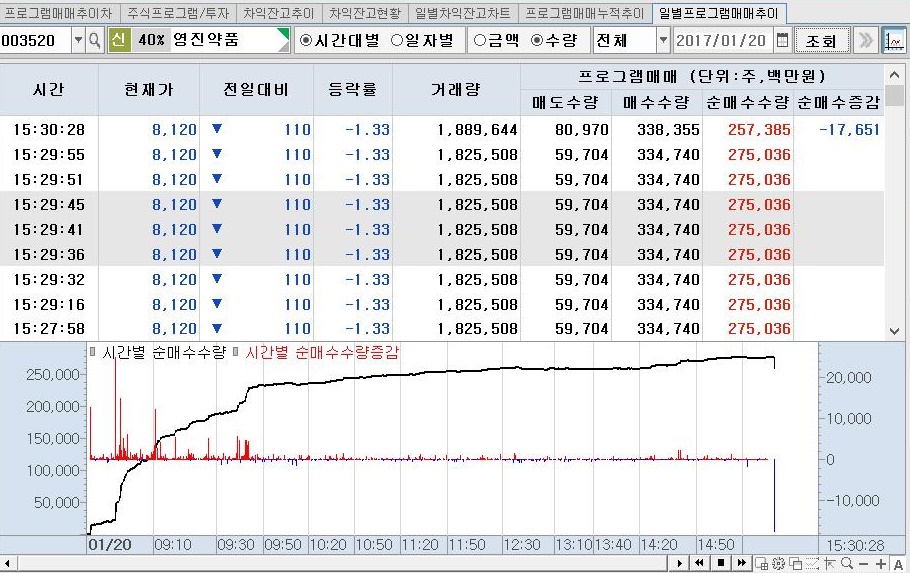Click the dashed line-range chart icon
The image size is (910, 573).
tap(812, 563)
